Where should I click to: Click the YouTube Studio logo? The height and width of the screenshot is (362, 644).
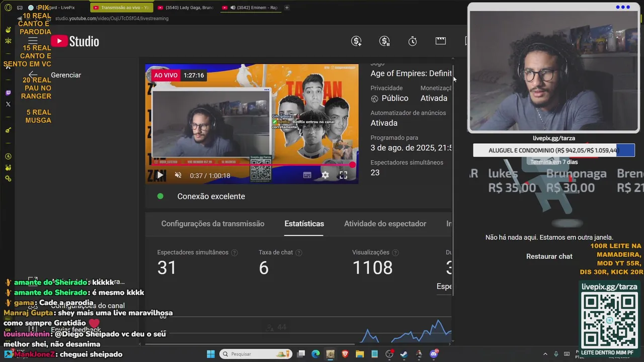[75, 41]
